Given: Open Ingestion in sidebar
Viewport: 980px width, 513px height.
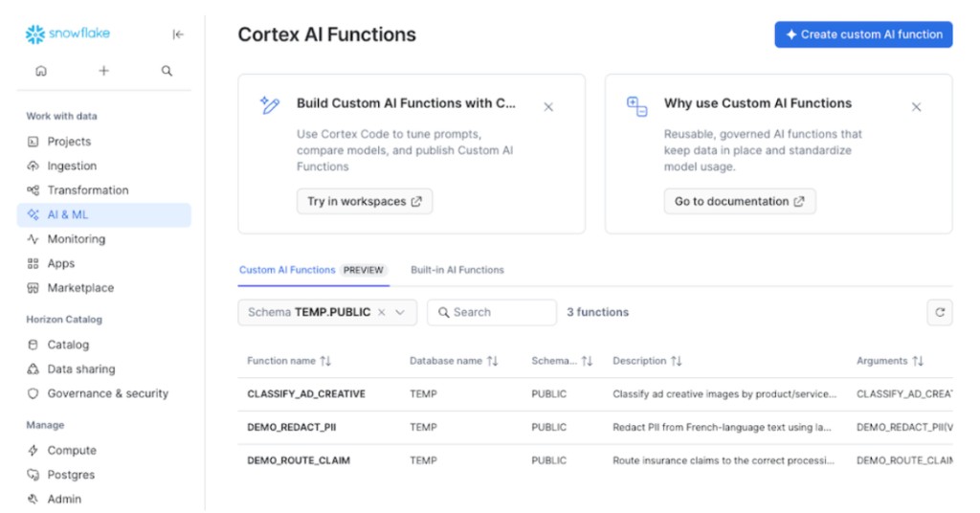Looking at the screenshot, I should tap(103, 167).
